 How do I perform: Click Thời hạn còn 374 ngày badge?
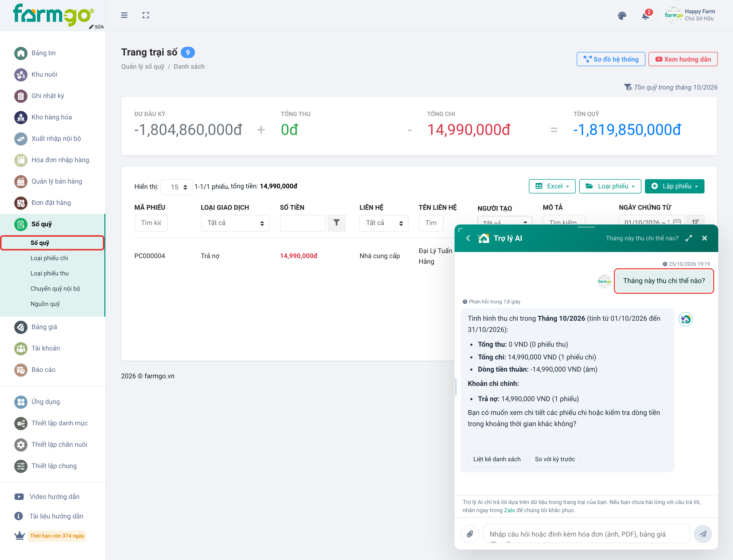click(x=57, y=536)
